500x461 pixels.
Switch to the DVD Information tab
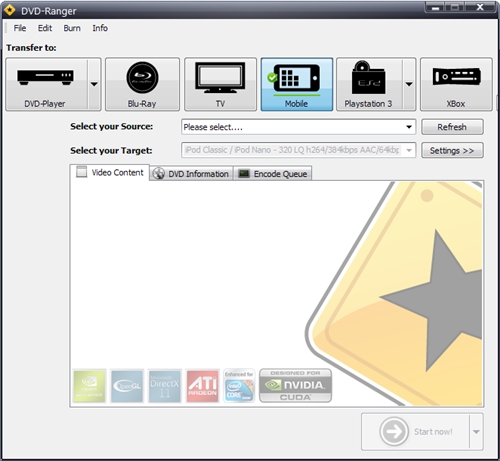click(x=191, y=174)
